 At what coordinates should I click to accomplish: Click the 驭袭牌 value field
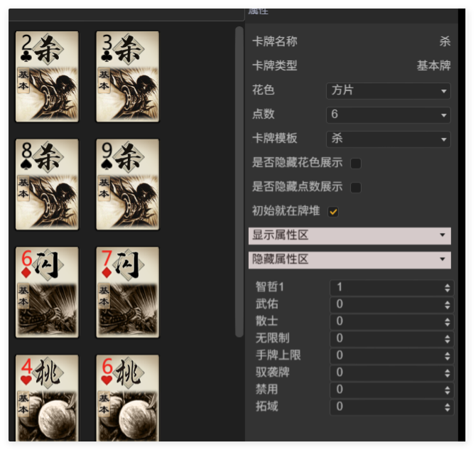coord(391,373)
